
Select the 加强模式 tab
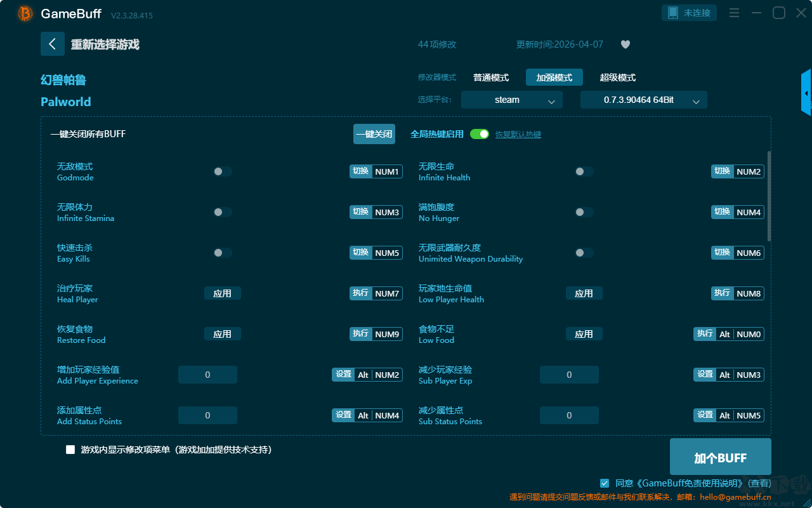(554, 77)
